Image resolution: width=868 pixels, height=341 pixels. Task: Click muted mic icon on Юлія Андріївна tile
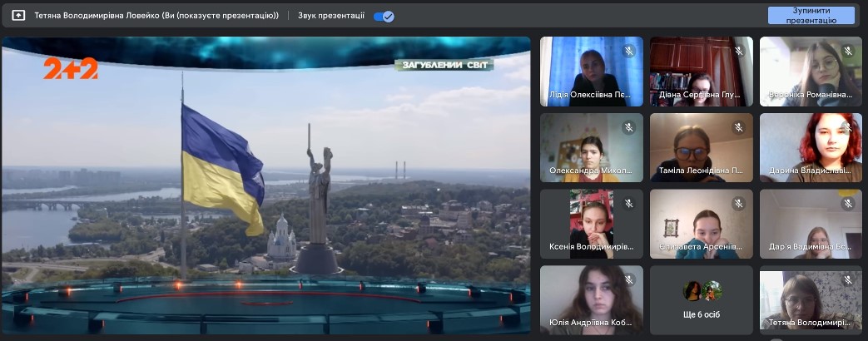pyautogui.click(x=629, y=280)
